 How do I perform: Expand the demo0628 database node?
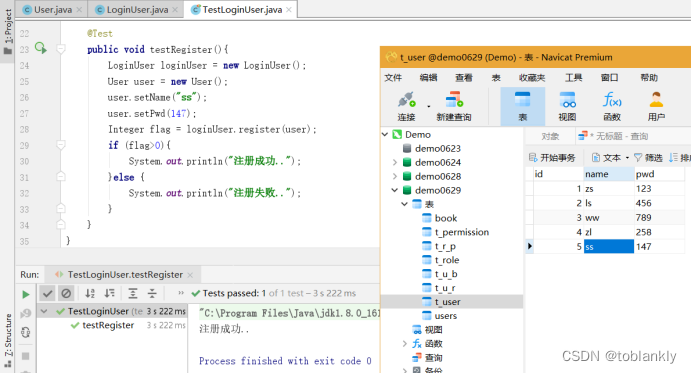[395, 176]
